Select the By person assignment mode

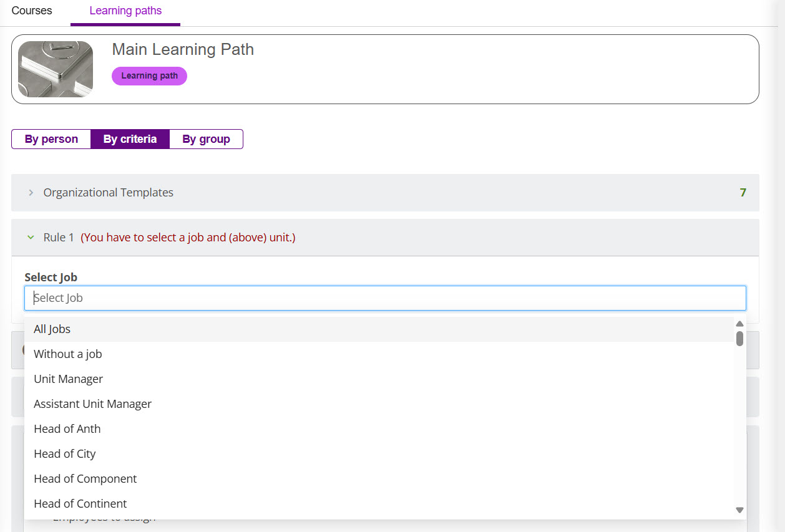51,139
